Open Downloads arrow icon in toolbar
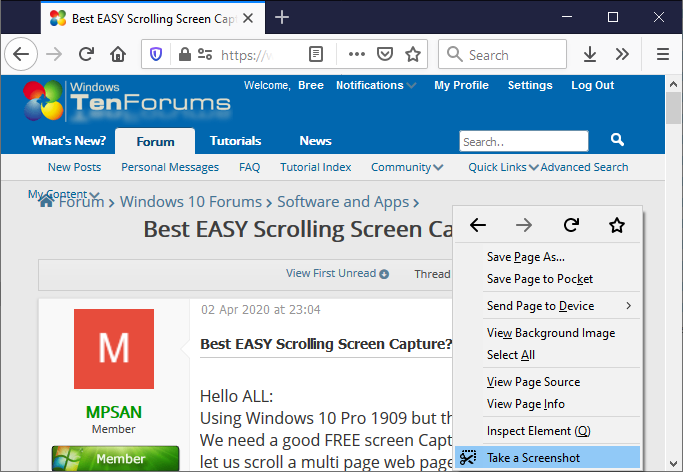 tap(590, 54)
